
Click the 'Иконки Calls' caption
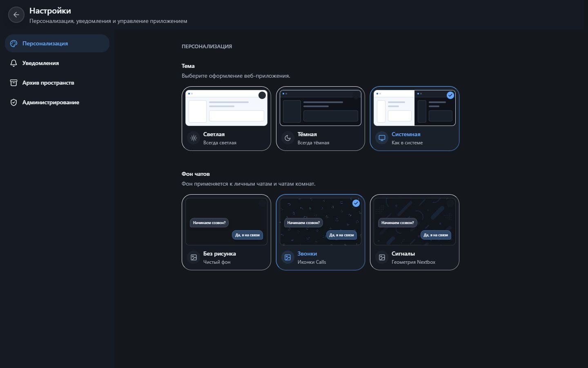(312, 262)
